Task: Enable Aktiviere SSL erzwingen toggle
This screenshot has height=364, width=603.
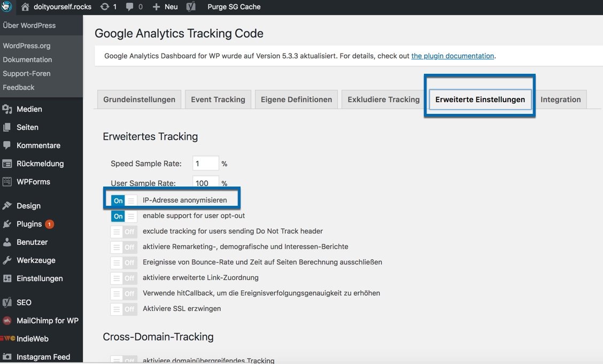Action: pyautogui.click(x=123, y=309)
